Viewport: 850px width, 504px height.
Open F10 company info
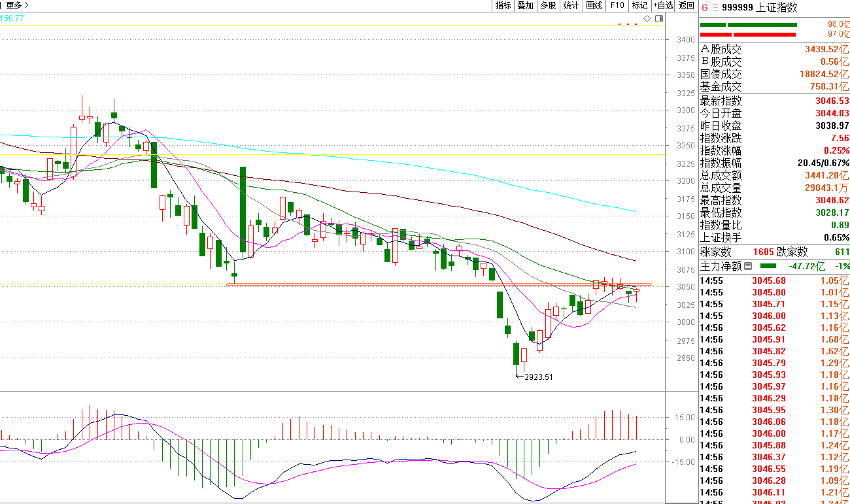(x=617, y=5)
